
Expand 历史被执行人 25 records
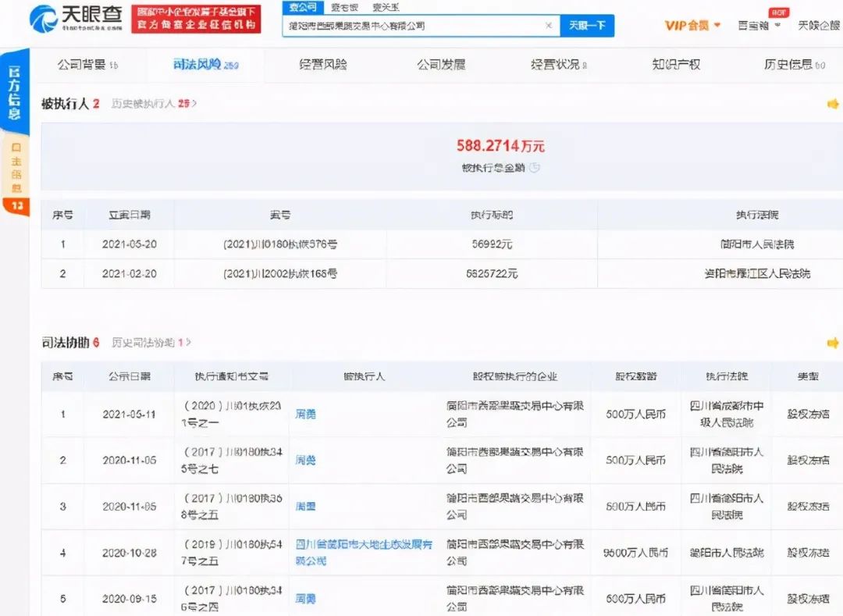pos(154,103)
